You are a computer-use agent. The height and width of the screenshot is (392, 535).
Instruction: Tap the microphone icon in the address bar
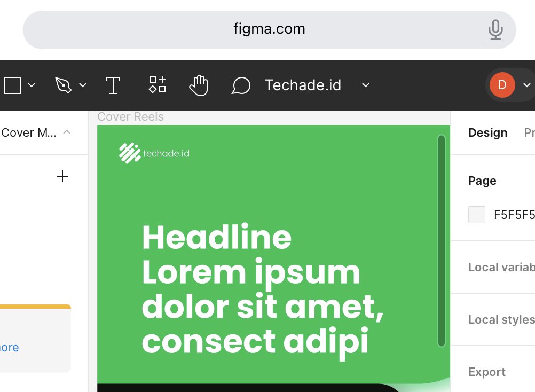[495, 29]
